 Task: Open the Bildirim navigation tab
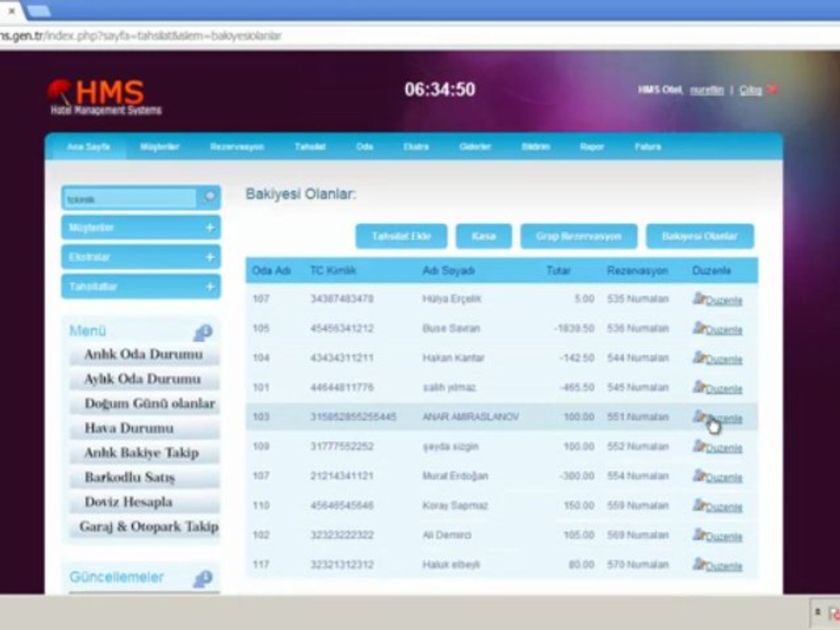pos(535,147)
